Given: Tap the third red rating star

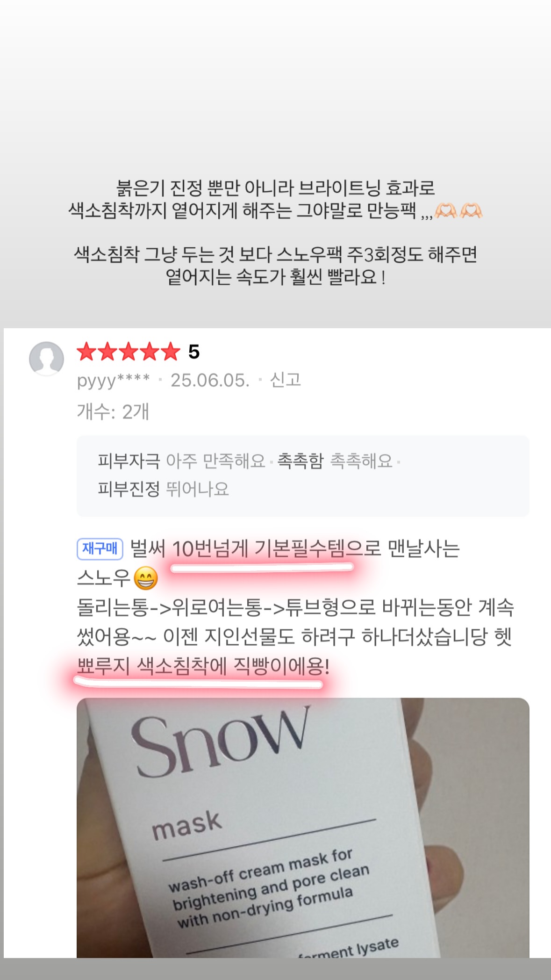Looking at the screenshot, I should [x=129, y=352].
